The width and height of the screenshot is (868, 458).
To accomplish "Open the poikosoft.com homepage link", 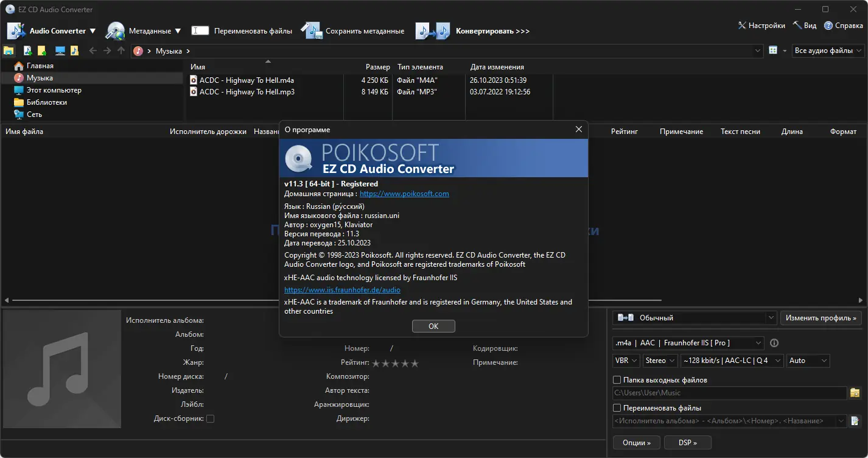I will click(404, 194).
